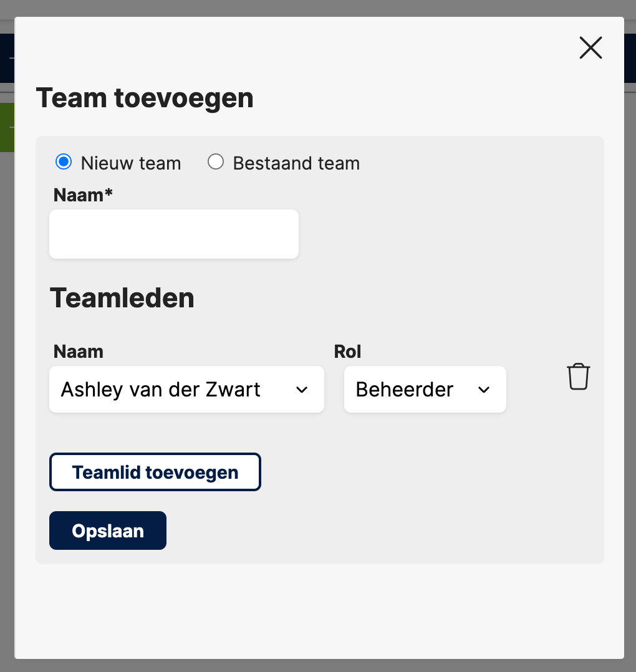
Task: Choose the Bestaand team label text
Action: click(x=296, y=163)
